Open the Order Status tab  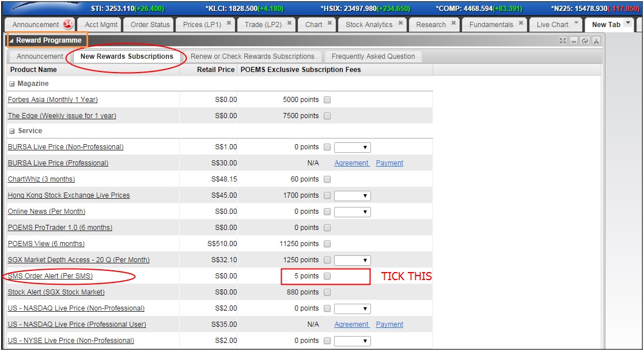150,25
